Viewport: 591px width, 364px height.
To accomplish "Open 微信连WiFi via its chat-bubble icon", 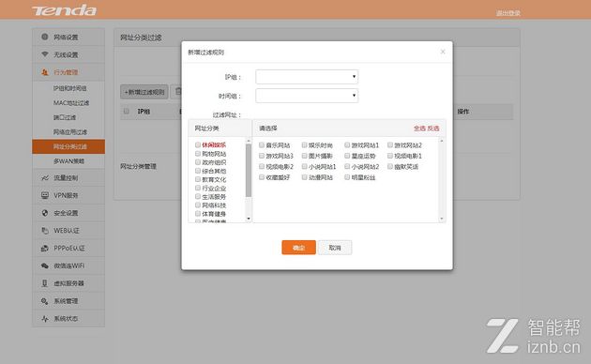I will point(45,265).
